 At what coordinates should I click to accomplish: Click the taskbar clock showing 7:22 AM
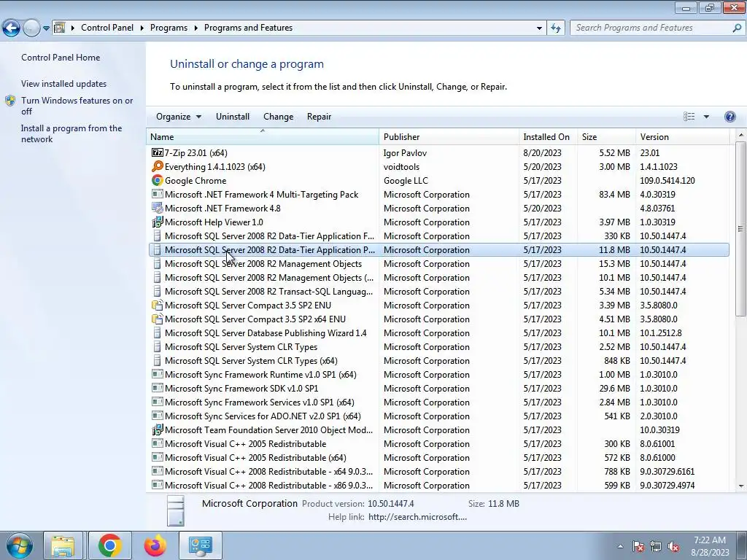point(710,546)
